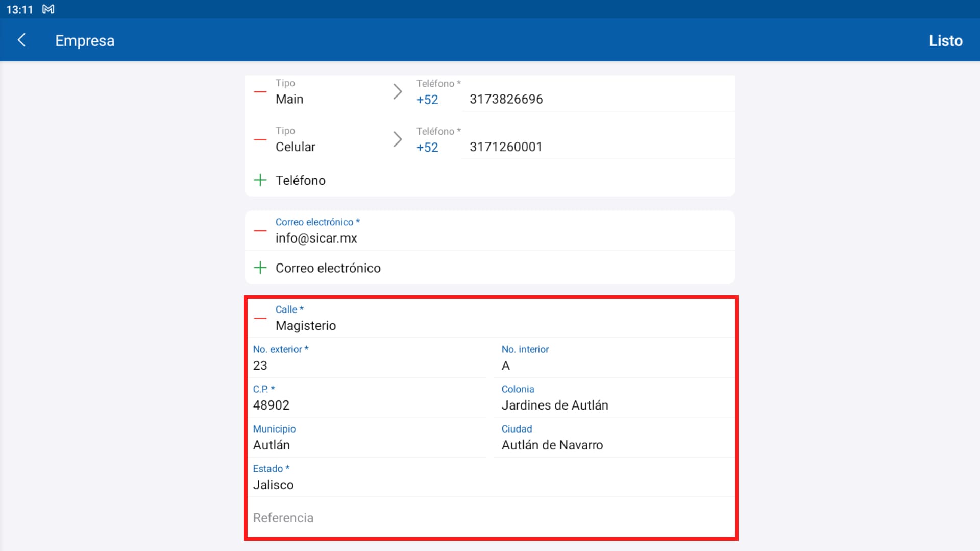Open the Gmail notification icon
This screenshot has height=551, width=980.
(x=48, y=9)
